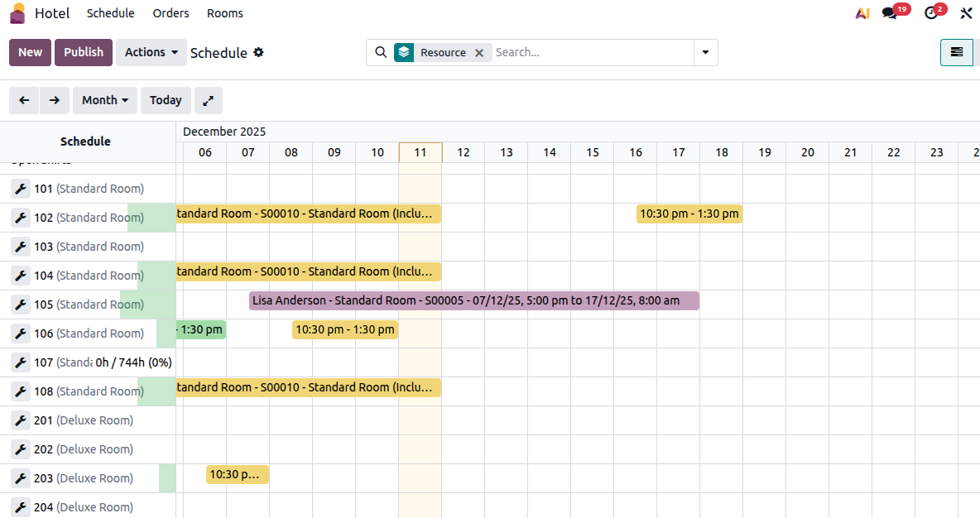980x518 pixels.
Task: Open the Orders menu
Action: click(x=171, y=13)
